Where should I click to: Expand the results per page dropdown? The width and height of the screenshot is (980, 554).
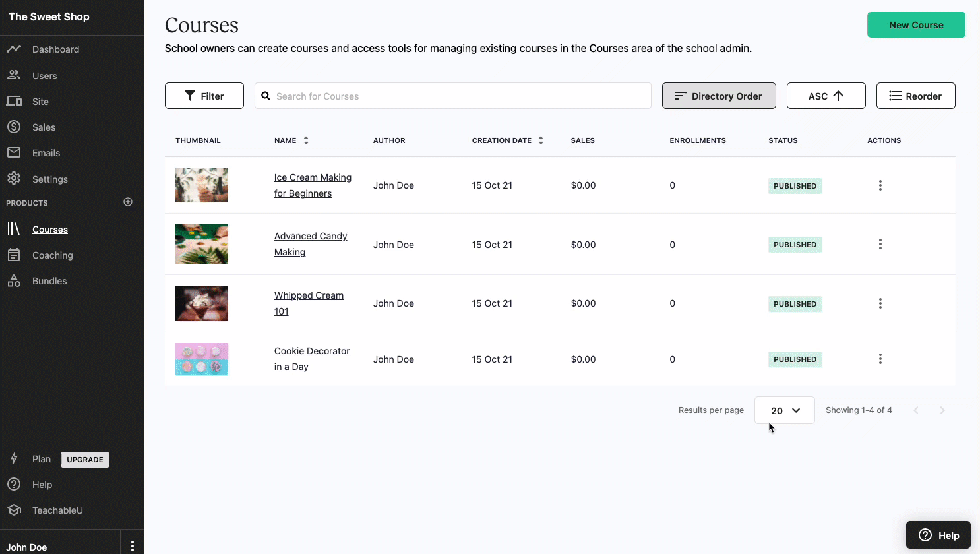point(785,410)
